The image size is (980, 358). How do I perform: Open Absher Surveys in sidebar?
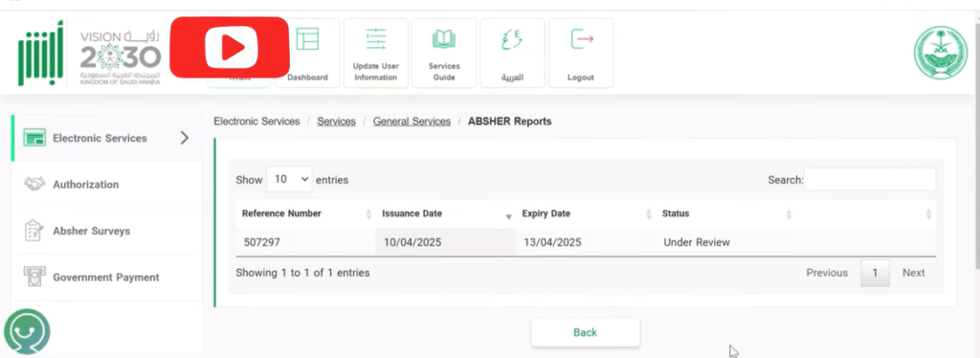point(107,231)
